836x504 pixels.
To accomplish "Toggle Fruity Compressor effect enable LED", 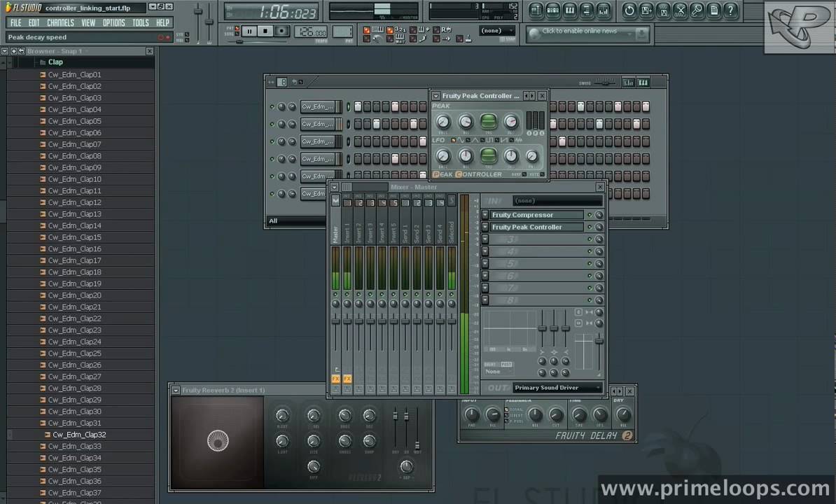I will (x=589, y=215).
